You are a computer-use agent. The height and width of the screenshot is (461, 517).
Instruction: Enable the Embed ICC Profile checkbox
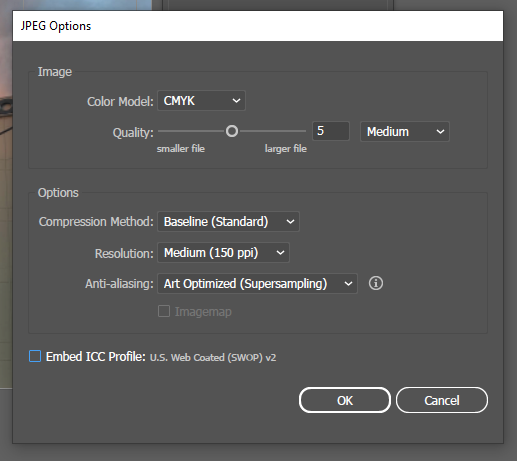(35, 356)
